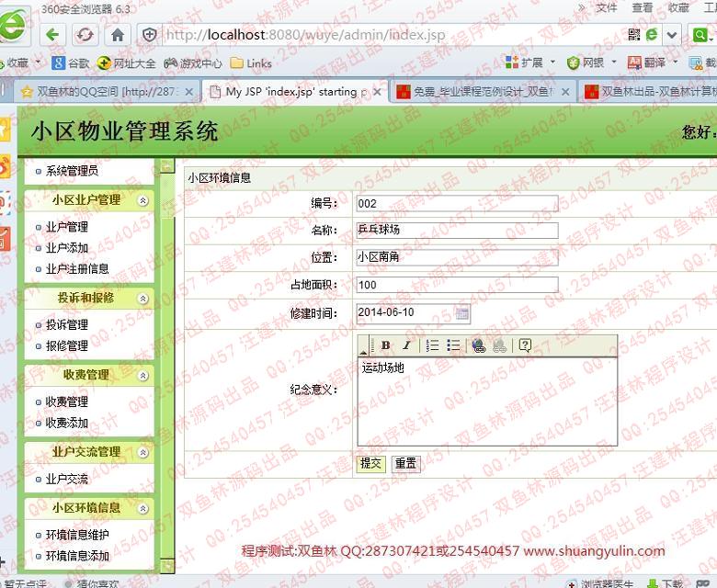Image resolution: width=717 pixels, height=588 pixels.
Task: Submit the form with 提交 button
Action: pyautogui.click(x=370, y=464)
